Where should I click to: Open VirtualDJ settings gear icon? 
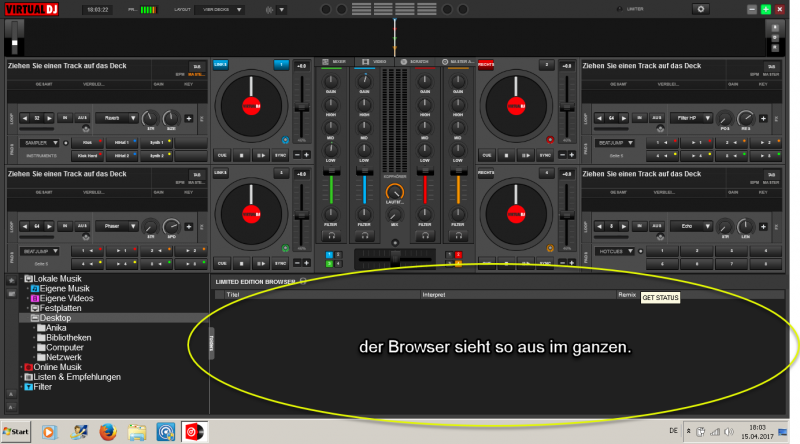coord(701,9)
